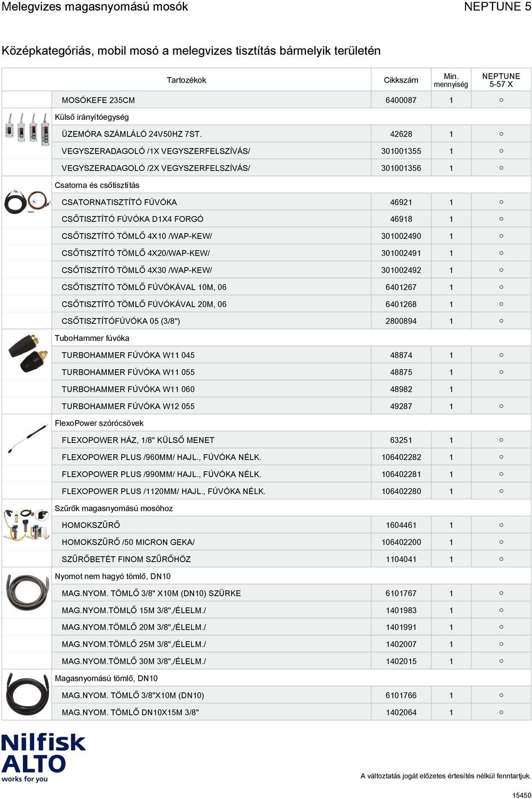The image size is (532, 799).
Task: Click the black high-pressure hose image
Action: [x=27, y=693]
